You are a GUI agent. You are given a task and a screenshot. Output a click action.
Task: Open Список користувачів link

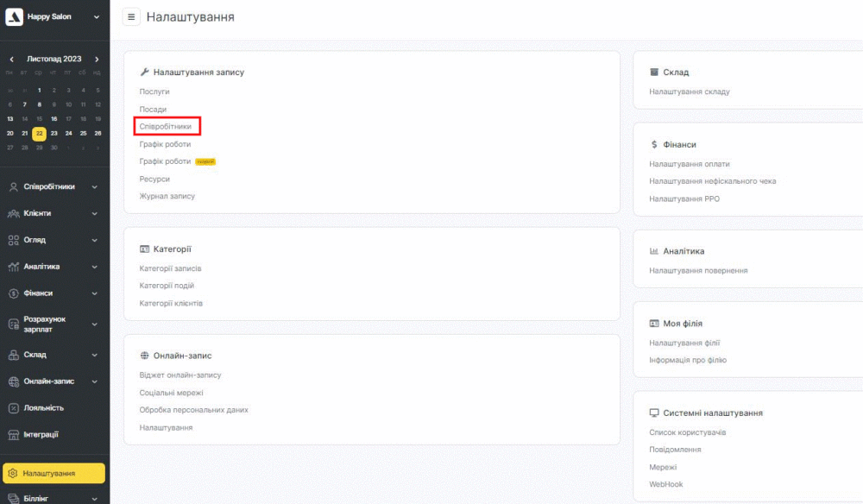(688, 432)
